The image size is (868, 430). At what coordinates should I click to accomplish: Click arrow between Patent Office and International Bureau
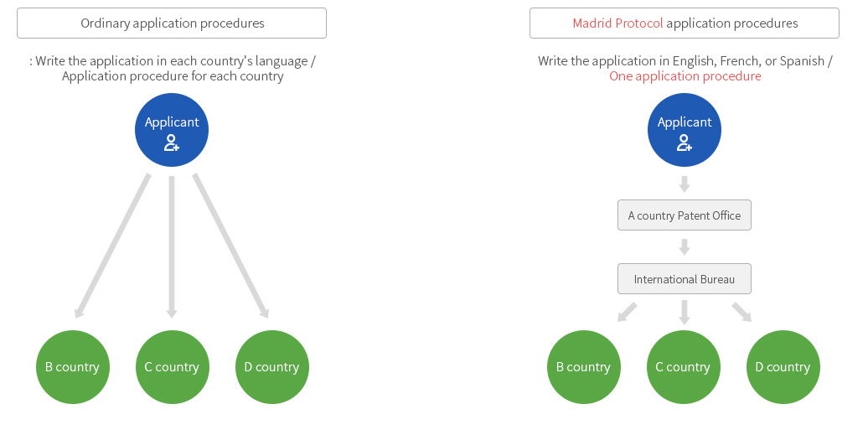pyautogui.click(x=685, y=247)
